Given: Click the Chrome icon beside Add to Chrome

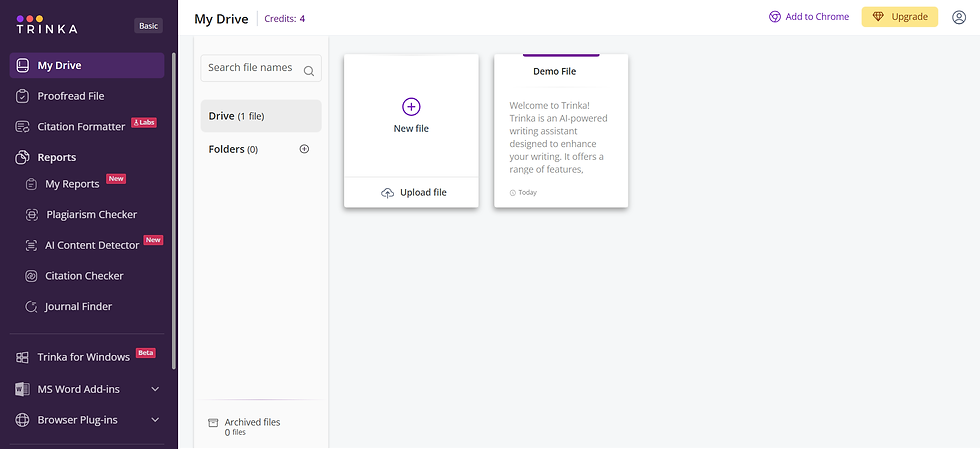Looking at the screenshot, I should tap(774, 17).
